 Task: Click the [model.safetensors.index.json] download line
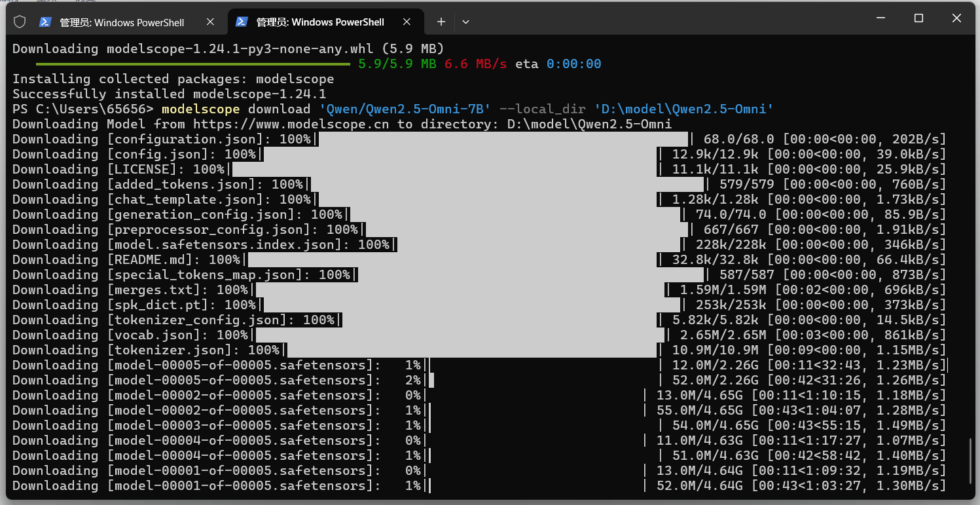pos(479,244)
